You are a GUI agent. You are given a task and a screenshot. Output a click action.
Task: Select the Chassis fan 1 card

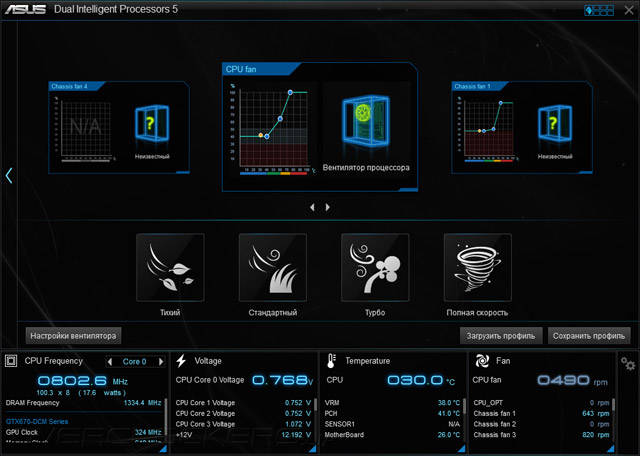tap(522, 127)
